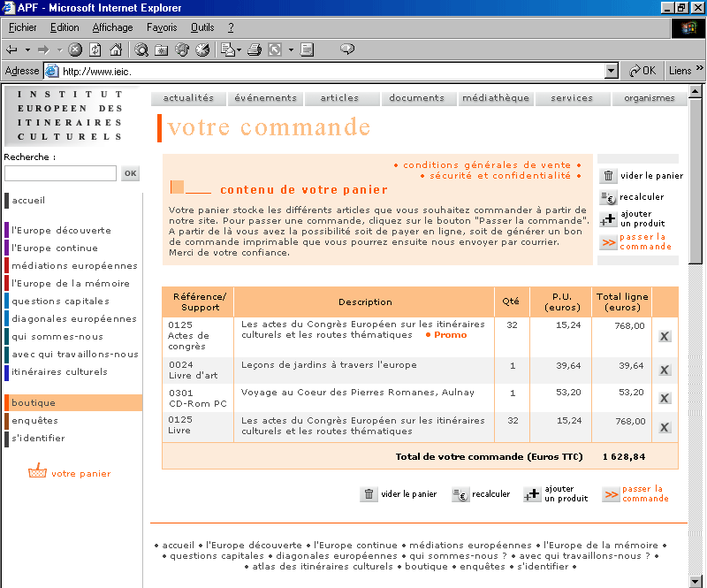Open the Favoris menu
Screen dimensions: 707x588
[162, 27]
